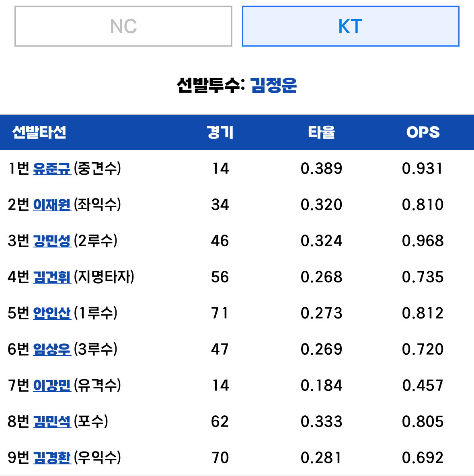Select 이강민's 0.457 OPS cell
The width and height of the screenshot is (474, 476).
pyautogui.click(x=423, y=385)
